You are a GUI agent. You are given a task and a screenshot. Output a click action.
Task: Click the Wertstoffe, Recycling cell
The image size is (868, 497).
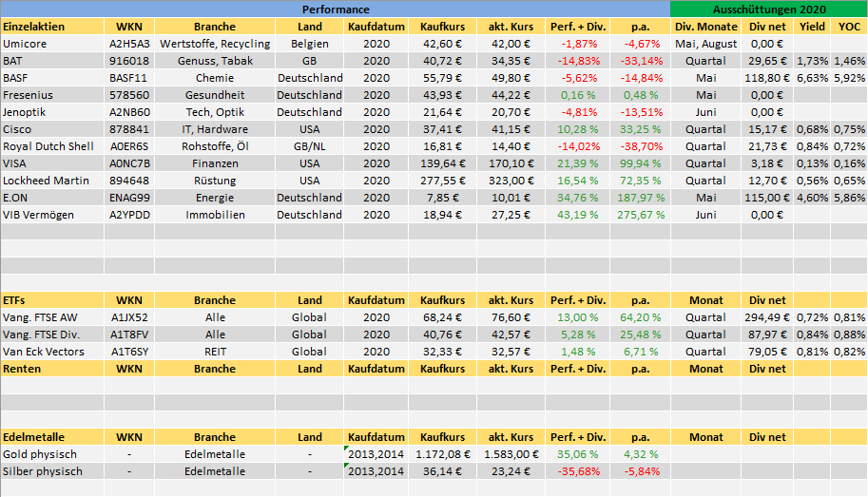coord(215,44)
